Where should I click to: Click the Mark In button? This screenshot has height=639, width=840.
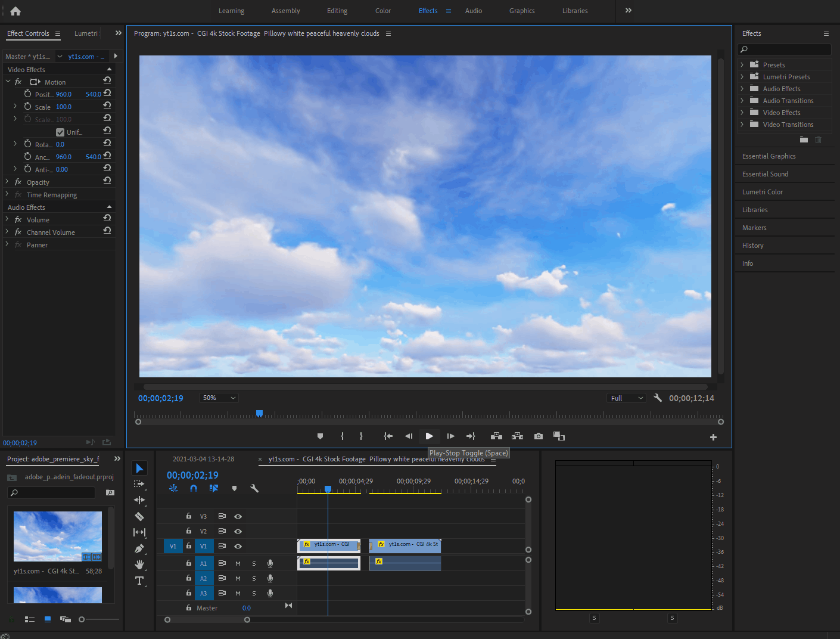point(342,436)
